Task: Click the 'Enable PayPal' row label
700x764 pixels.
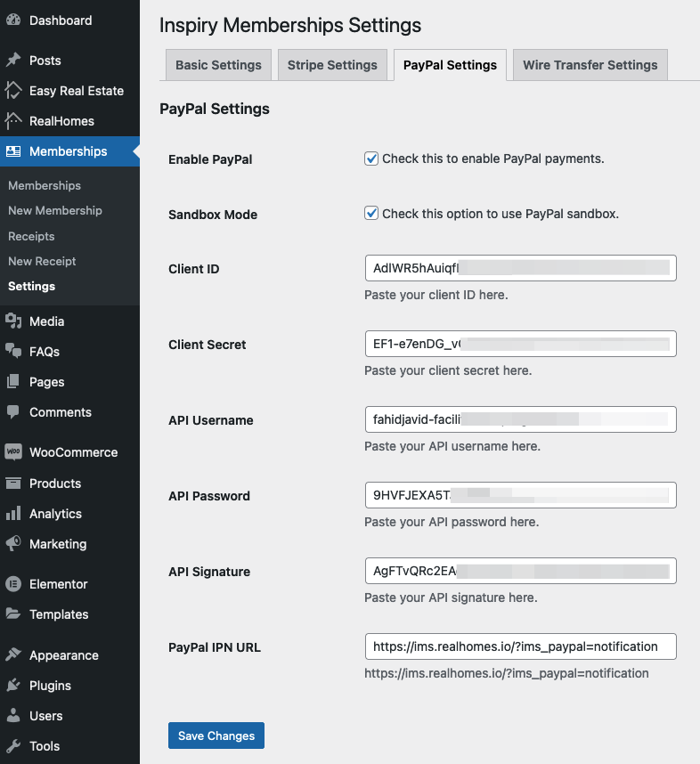Action: point(210,159)
